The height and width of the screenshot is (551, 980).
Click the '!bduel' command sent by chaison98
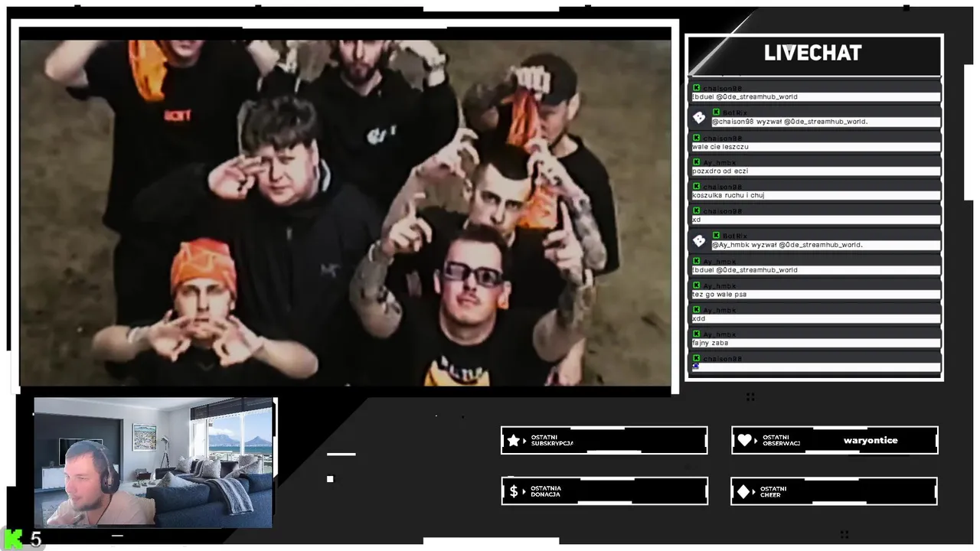coord(745,97)
